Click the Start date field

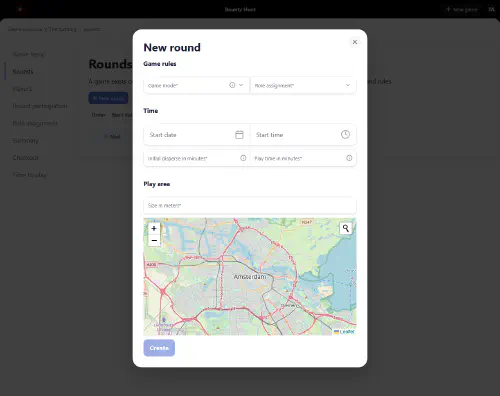coord(197,135)
